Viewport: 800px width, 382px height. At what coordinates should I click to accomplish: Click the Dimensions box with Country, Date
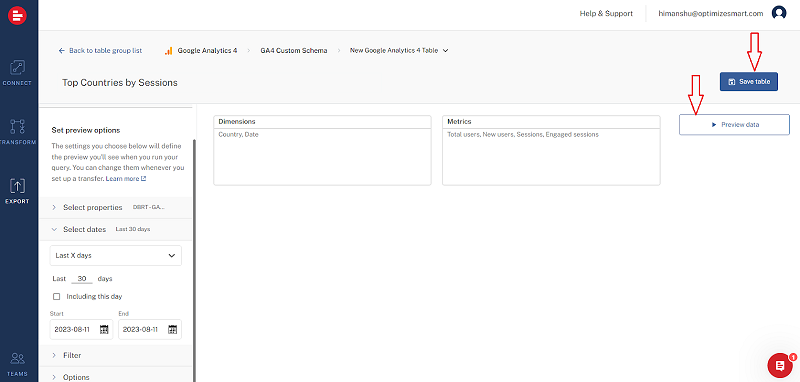(x=322, y=150)
